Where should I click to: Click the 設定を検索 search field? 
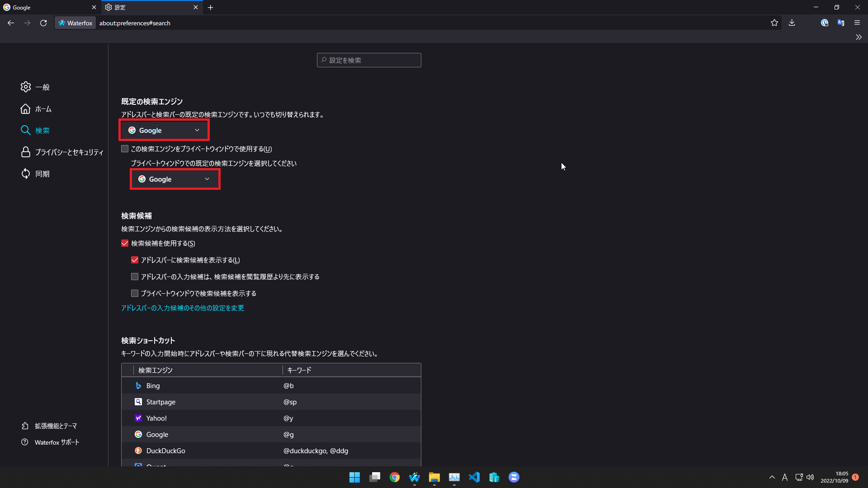coord(369,60)
